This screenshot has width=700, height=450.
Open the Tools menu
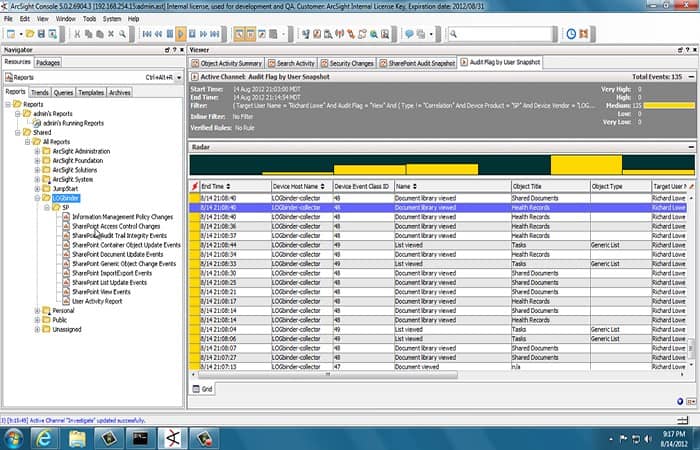(x=90, y=18)
